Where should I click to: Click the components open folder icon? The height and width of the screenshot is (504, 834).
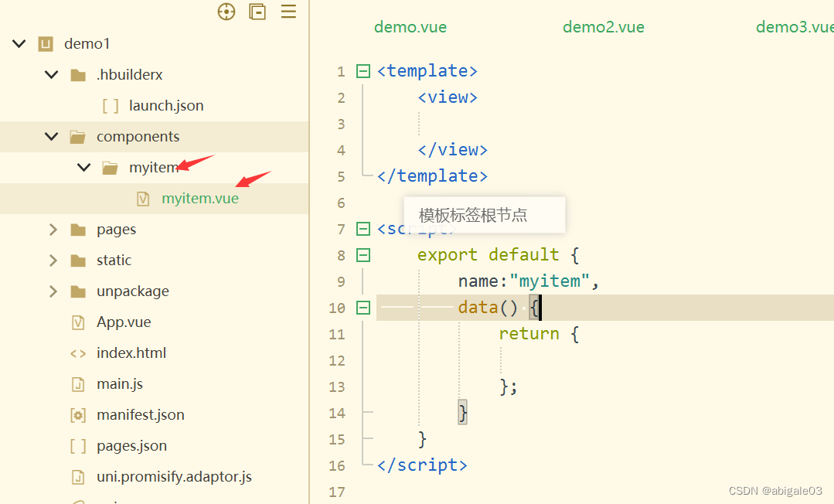point(77,137)
